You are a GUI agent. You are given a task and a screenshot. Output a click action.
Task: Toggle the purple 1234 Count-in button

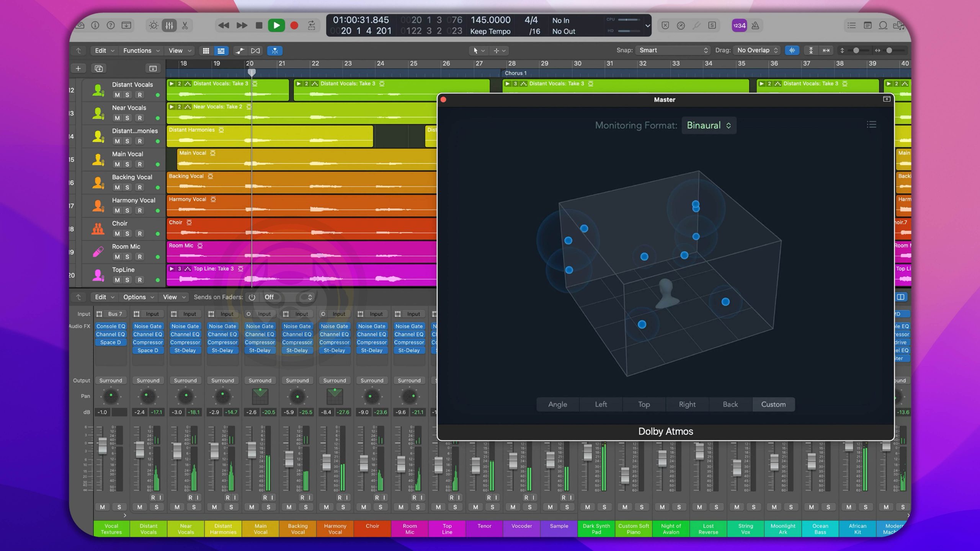[739, 26]
